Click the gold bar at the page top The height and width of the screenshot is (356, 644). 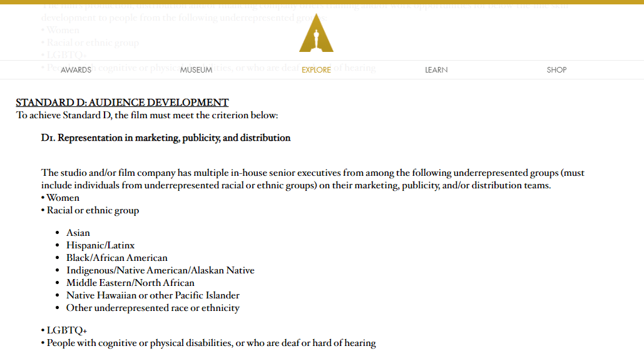(322, 2)
